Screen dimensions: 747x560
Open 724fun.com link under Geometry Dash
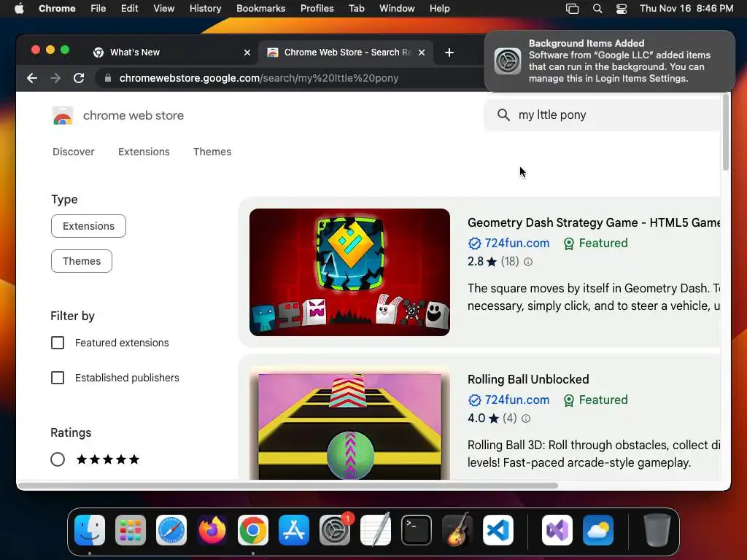pos(517,244)
